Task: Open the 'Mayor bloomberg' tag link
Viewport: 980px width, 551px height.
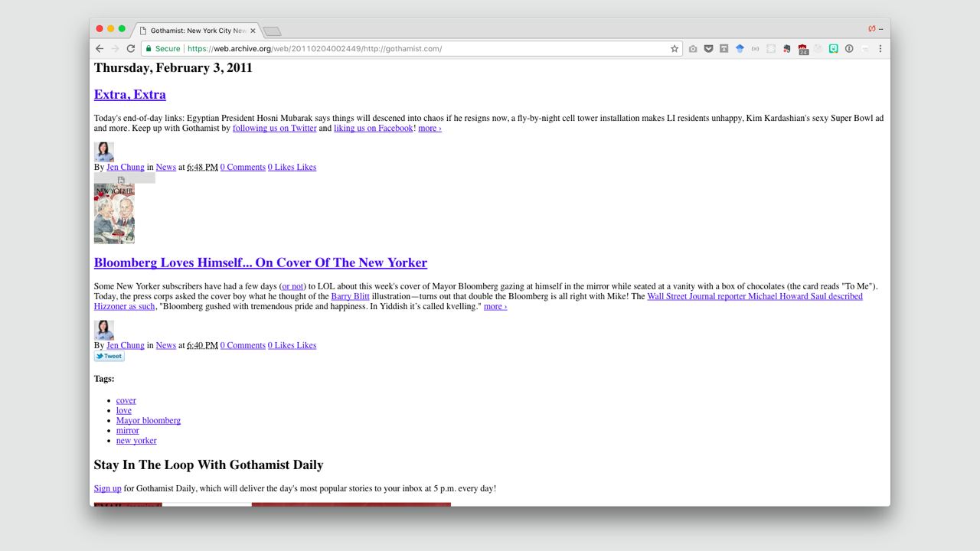Action: (149, 420)
